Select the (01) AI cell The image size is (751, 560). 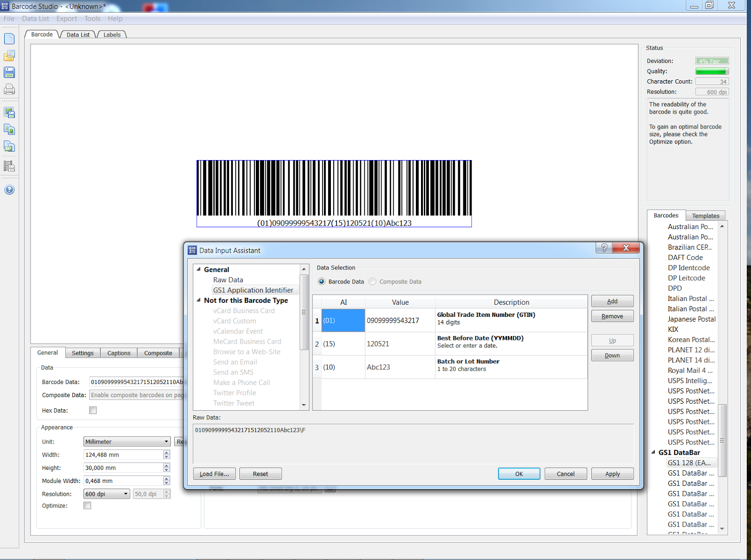[343, 321]
